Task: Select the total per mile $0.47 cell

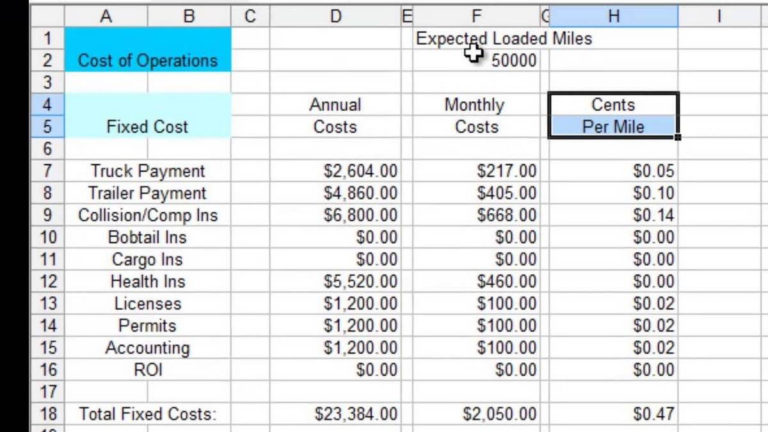Action: coord(654,413)
